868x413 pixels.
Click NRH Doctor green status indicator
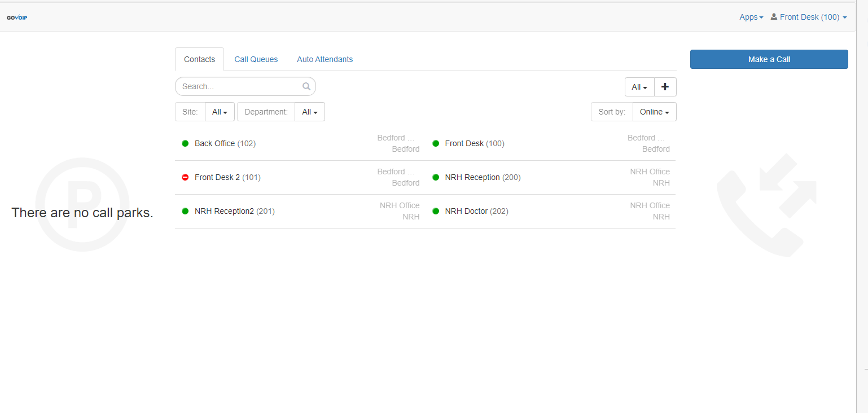click(436, 211)
